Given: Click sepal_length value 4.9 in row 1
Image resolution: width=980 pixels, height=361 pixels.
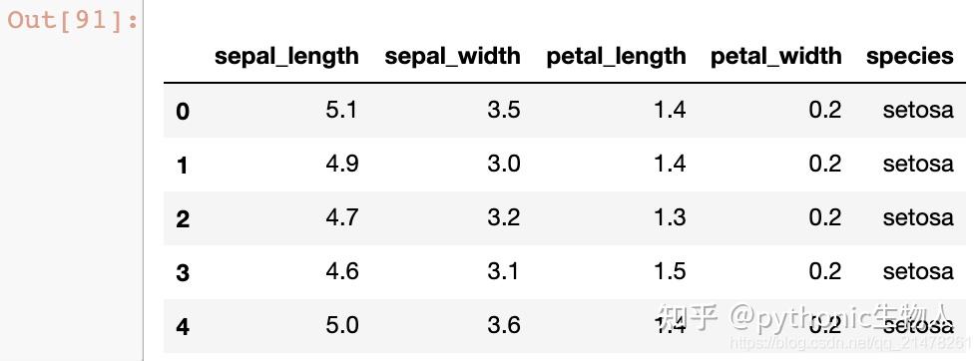Looking at the screenshot, I should coord(341,164).
